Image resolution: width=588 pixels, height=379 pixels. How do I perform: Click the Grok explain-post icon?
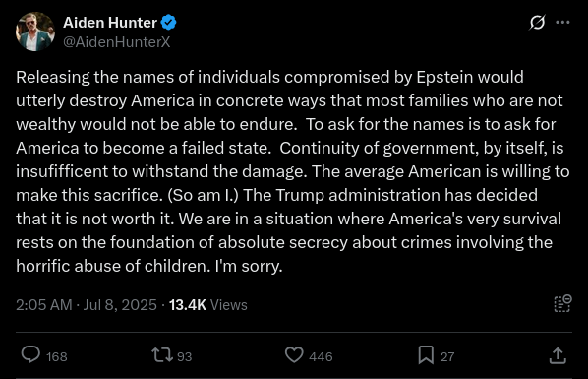(537, 23)
